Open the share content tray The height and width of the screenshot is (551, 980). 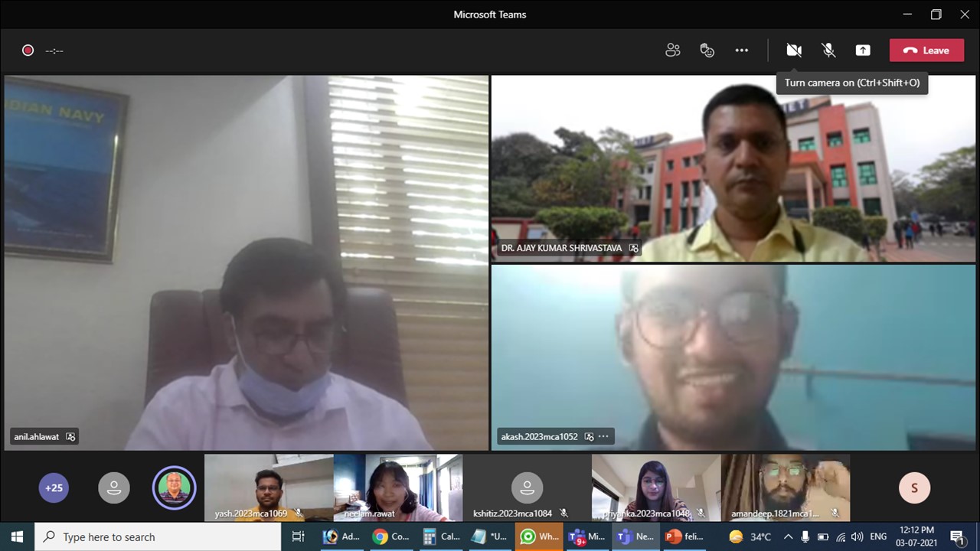863,51
